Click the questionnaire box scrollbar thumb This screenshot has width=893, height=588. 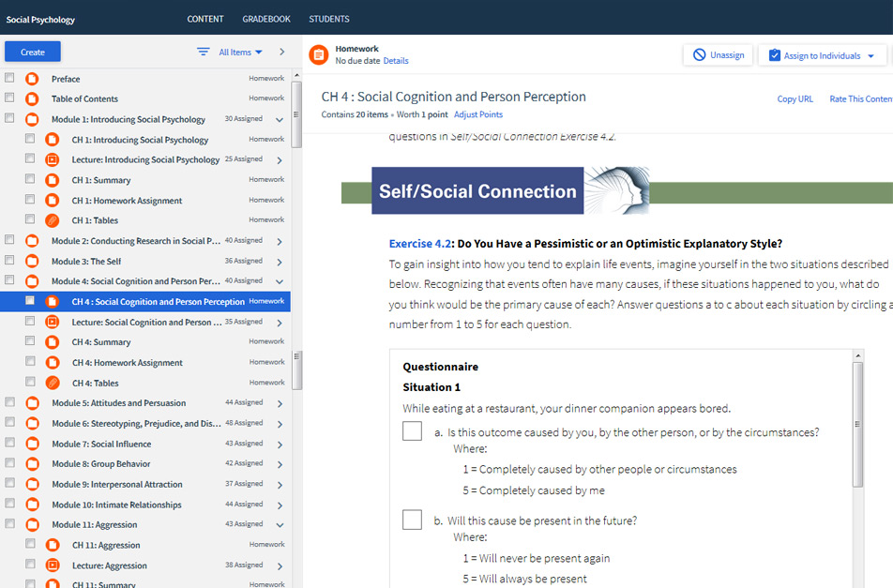point(857,424)
